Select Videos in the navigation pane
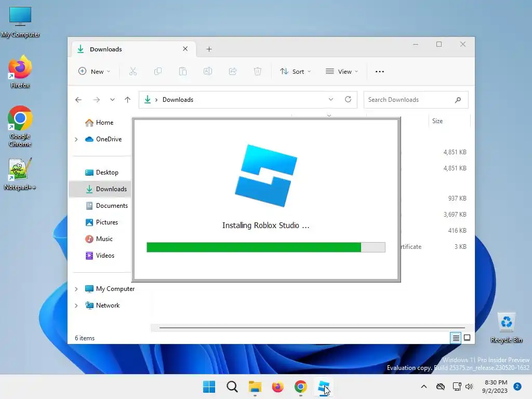 [x=100, y=256]
